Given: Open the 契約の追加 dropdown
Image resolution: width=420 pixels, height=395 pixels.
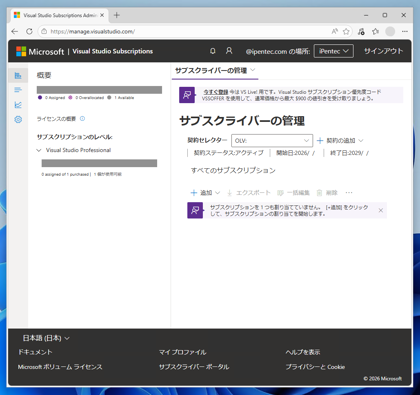Looking at the screenshot, I should coord(340,140).
